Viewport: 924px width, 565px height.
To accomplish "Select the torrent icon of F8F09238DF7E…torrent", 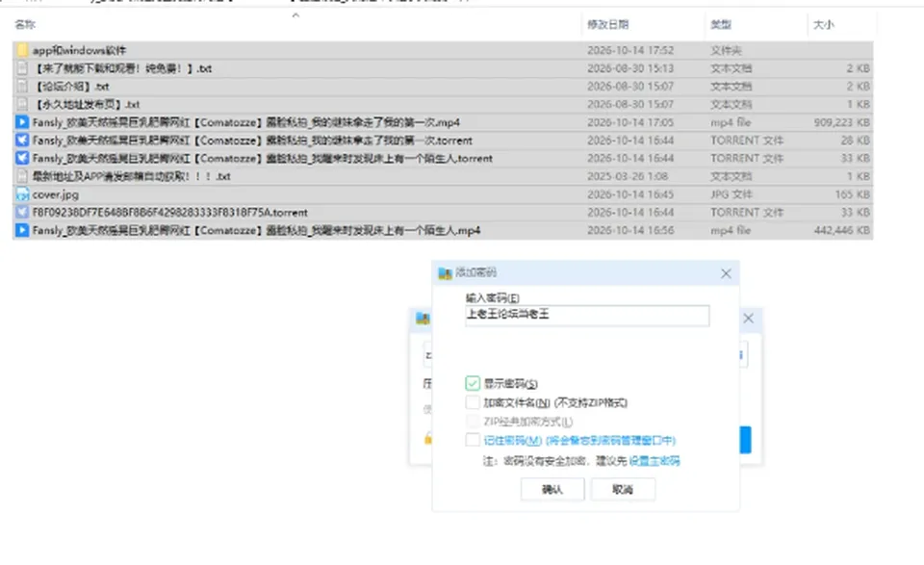I will [22, 212].
